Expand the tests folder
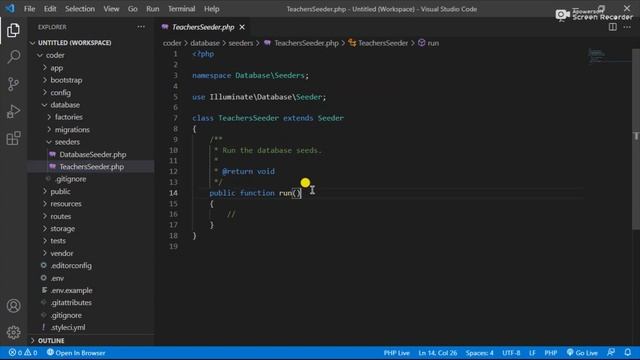640x360 pixels. pos(91,241)
